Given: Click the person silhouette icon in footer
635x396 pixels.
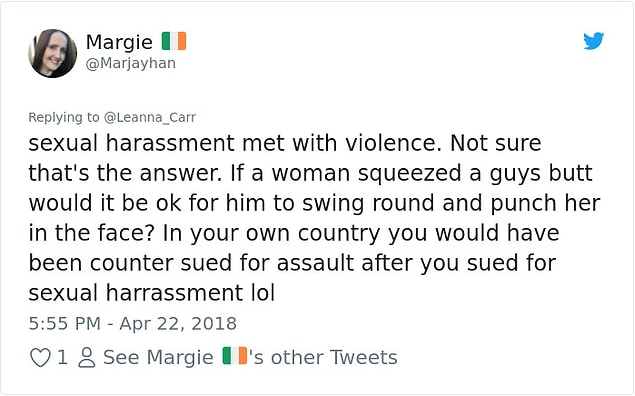Looking at the screenshot, I should (x=86, y=358).
